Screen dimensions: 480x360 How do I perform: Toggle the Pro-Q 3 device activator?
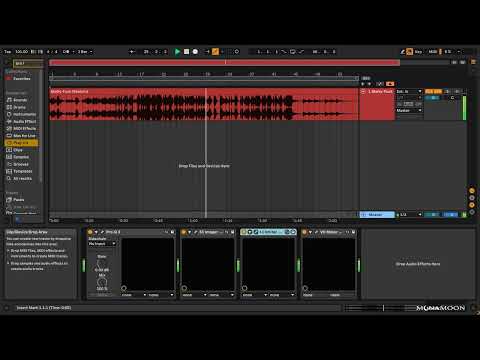pyautogui.click(x=90, y=232)
